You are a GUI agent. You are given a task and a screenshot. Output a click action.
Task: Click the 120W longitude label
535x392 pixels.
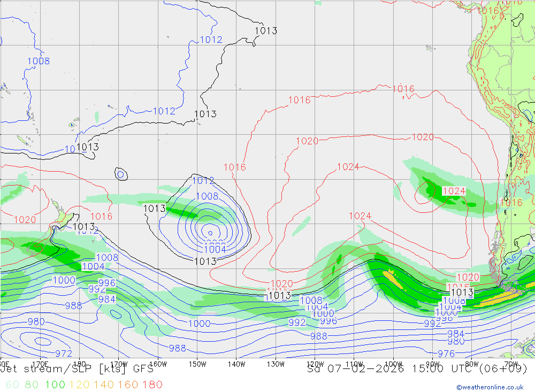pos(315,364)
